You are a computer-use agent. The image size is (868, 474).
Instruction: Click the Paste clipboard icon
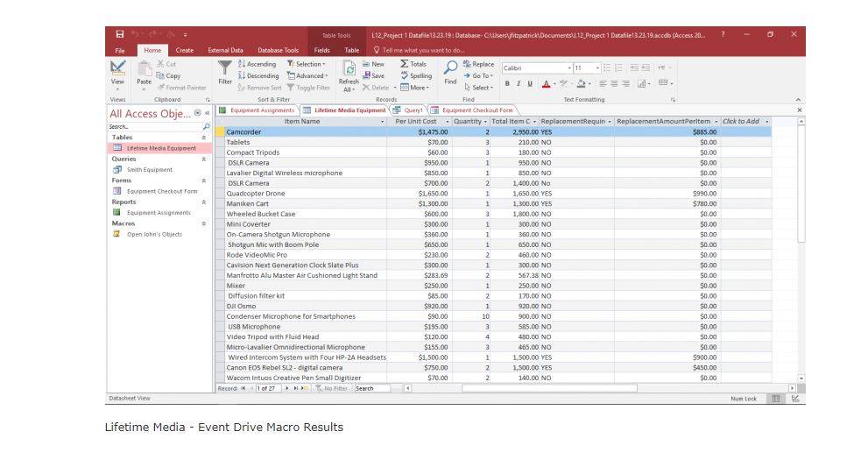tap(144, 68)
